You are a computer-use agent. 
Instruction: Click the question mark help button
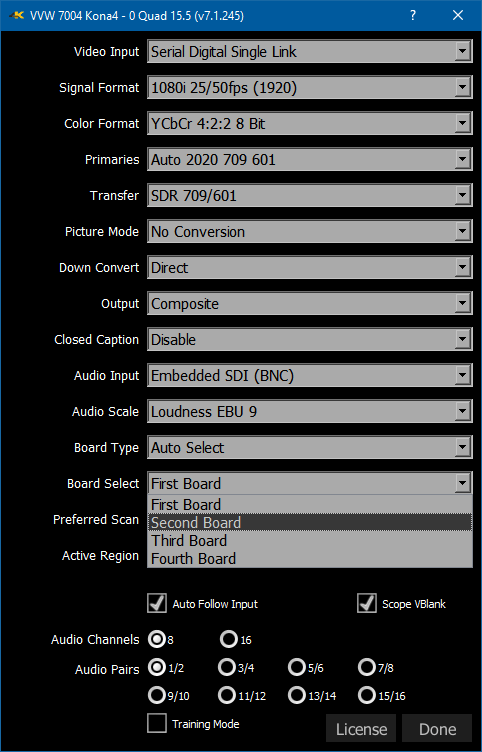pyautogui.click(x=413, y=15)
